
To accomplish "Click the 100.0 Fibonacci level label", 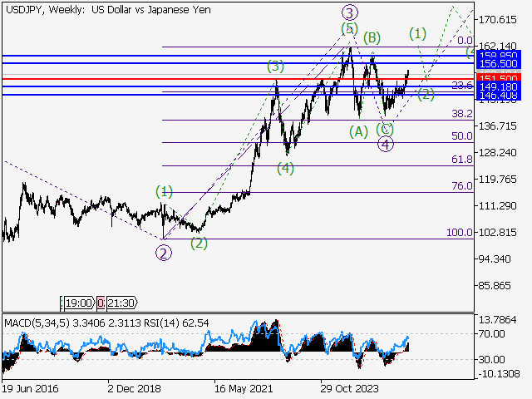I will [x=459, y=233].
